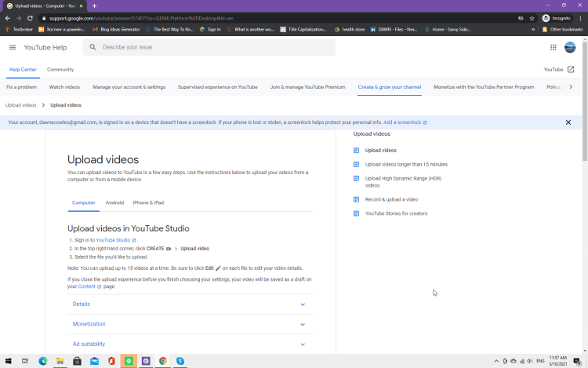Image resolution: width=588 pixels, height=368 pixels.
Task: Select the Computer tab
Action: pyautogui.click(x=84, y=202)
